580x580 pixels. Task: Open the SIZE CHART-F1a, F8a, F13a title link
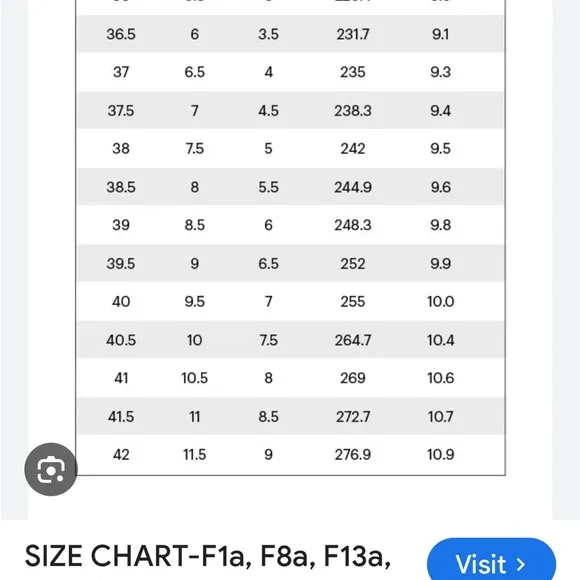click(208, 556)
